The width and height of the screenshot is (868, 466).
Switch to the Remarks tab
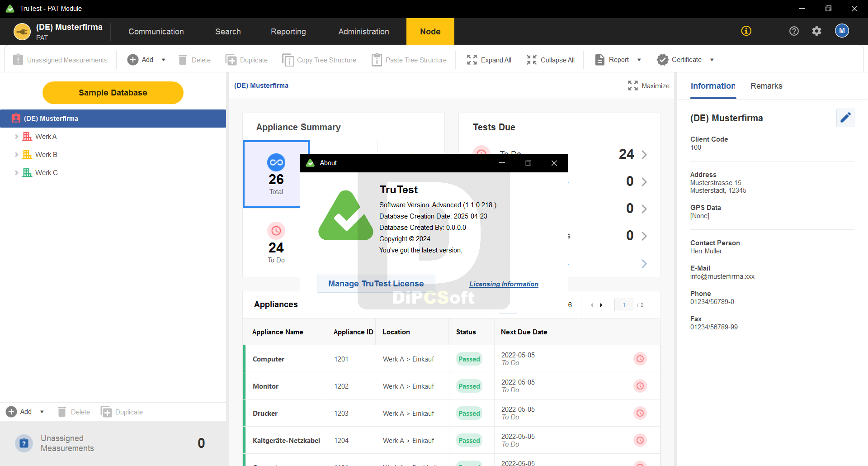(766, 86)
